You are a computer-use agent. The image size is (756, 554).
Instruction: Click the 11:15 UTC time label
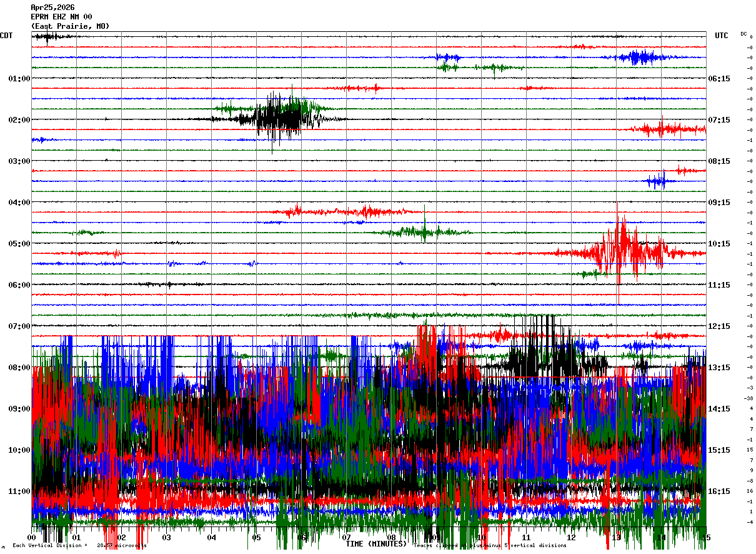pyautogui.click(x=719, y=285)
